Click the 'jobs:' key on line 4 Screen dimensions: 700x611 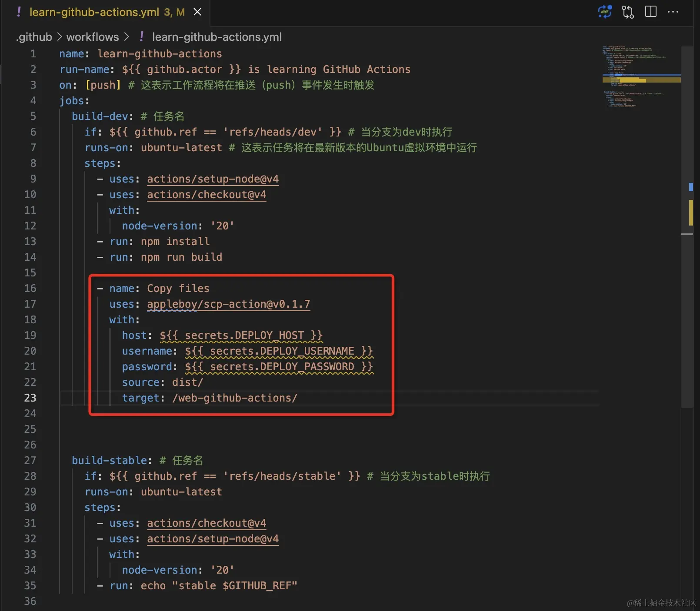[x=74, y=101]
